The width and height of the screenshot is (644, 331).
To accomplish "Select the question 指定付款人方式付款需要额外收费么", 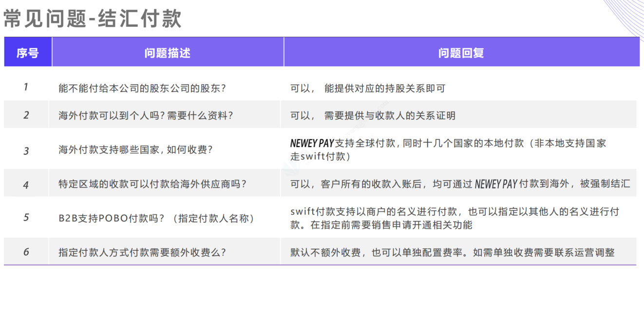I will point(142,252).
